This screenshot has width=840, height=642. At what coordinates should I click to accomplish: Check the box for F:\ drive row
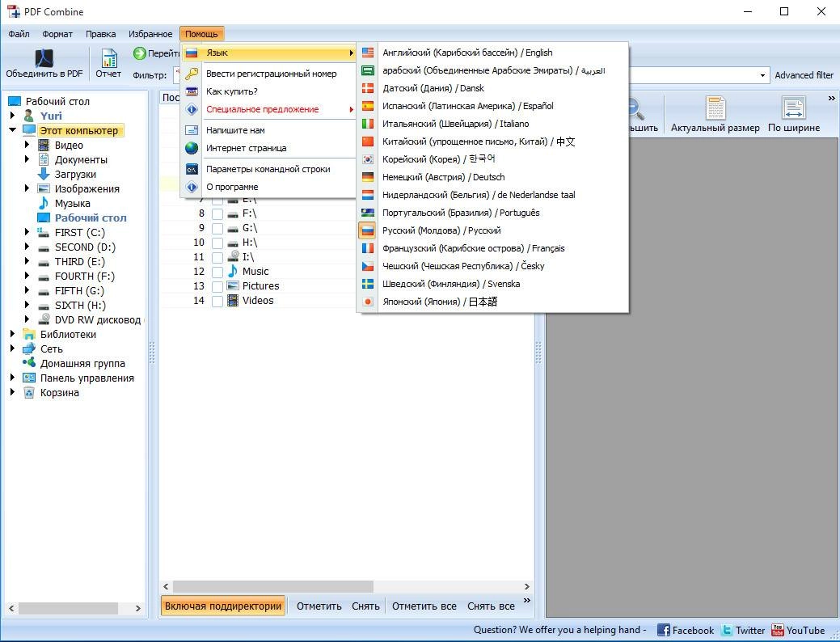coord(217,213)
